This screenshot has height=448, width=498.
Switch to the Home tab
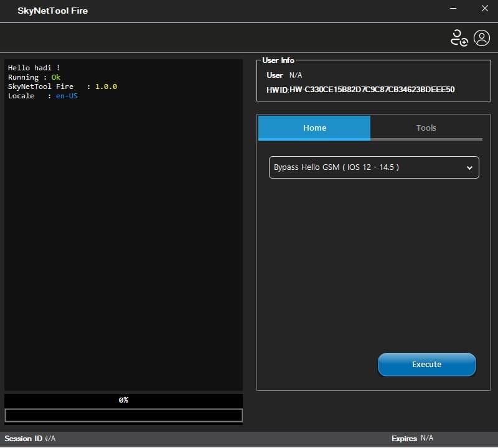click(x=314, y=128)
